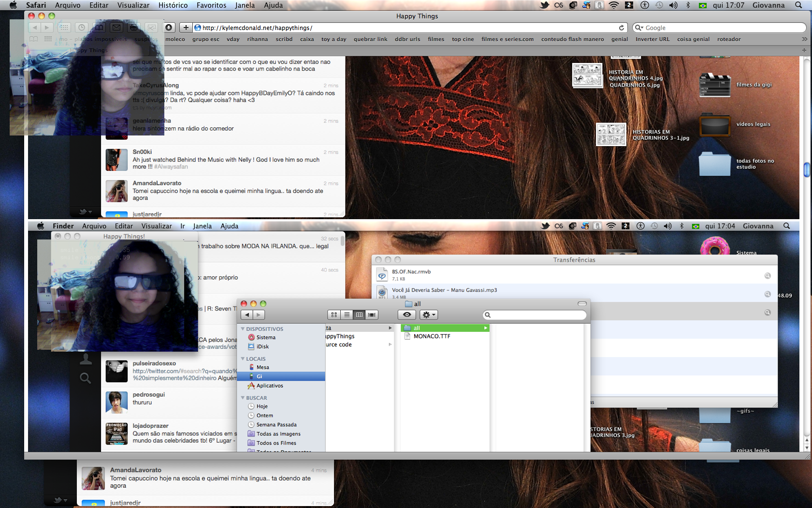Collapse the LOCAIS section in Finder sidebar
The image size is (812, 508).
[243, 359]
